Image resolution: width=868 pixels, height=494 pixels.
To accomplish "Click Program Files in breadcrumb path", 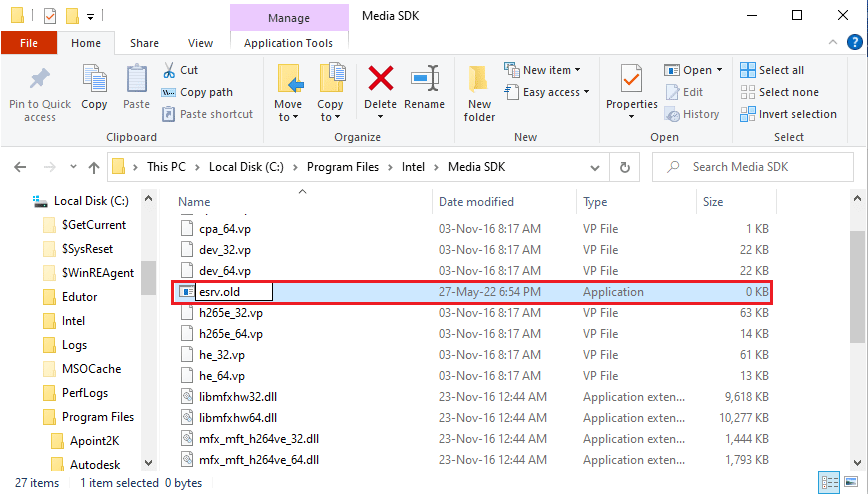I will (343, 167).
